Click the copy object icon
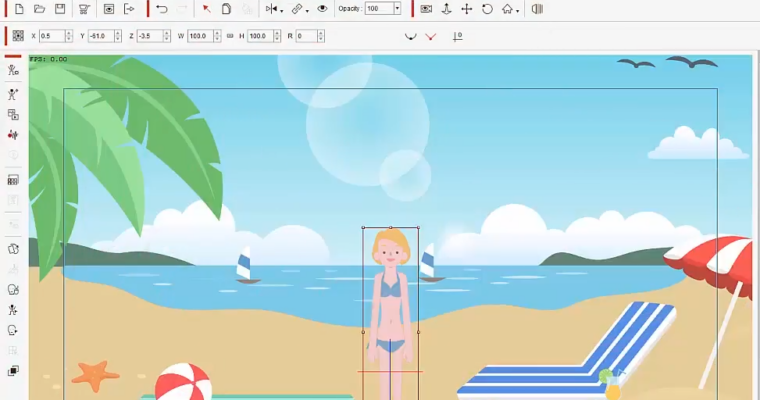 tap(226, 9)
